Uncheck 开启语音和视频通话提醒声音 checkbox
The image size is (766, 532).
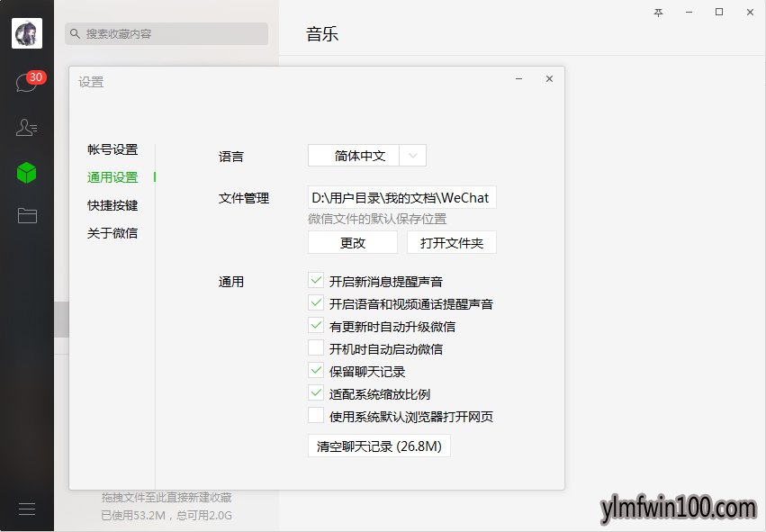pyautogui.click(x=316, y=303)
